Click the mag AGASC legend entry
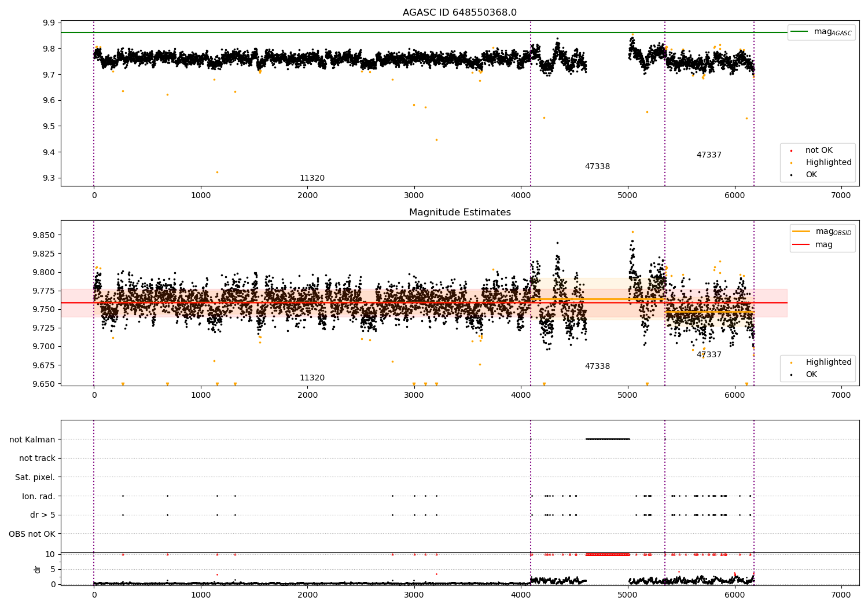This screenshot has width=868, height=608. 822,32
